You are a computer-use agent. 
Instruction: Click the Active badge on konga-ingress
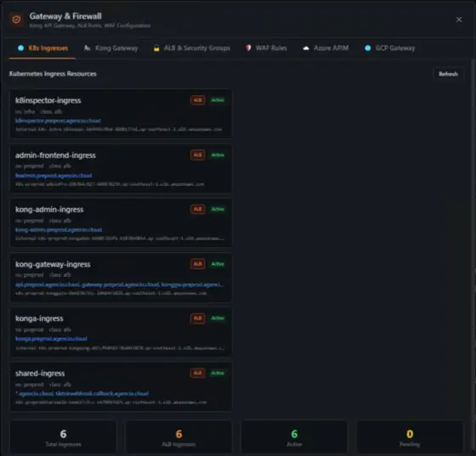point(218,318)
